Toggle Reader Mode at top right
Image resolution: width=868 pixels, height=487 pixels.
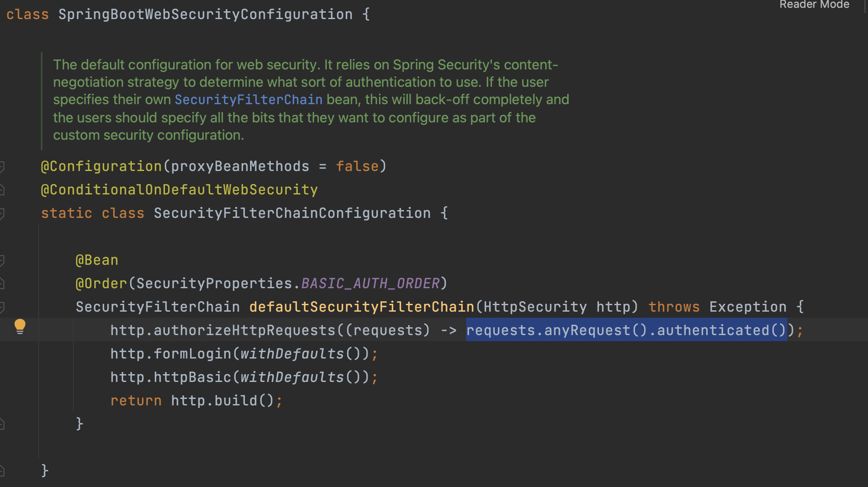click(814, 5)
